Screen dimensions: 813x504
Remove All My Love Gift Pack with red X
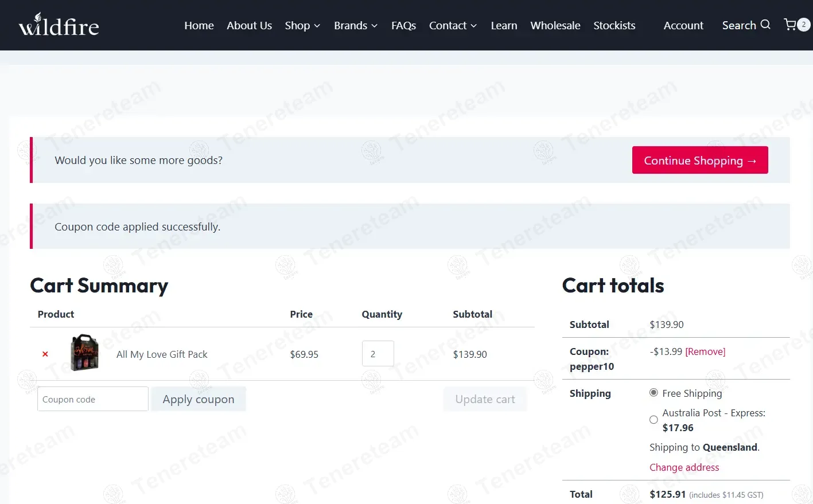pos(45,354)
